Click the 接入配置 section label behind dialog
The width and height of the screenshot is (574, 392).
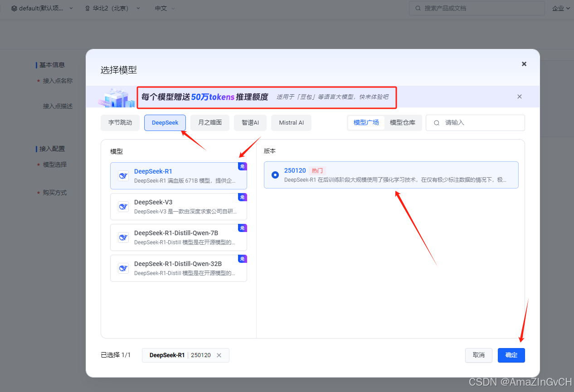point(52,149)
